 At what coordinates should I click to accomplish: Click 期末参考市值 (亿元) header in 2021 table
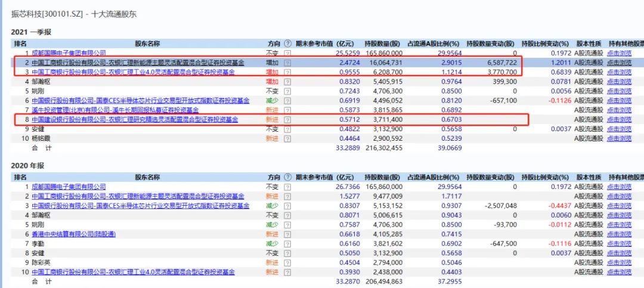[x=324, y=44]
